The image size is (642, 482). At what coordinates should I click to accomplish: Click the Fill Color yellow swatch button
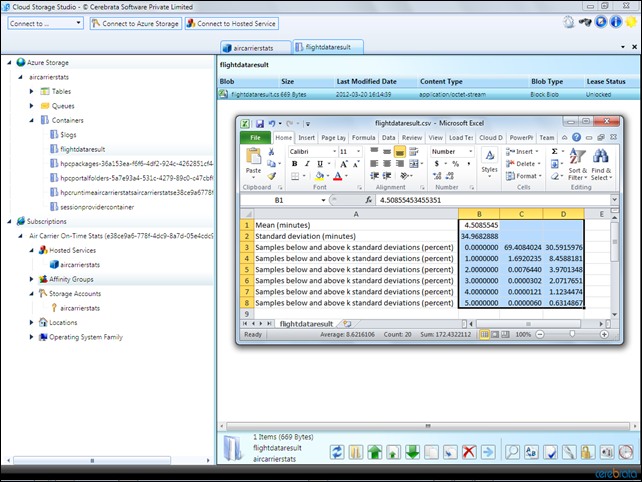pos(319,176)
